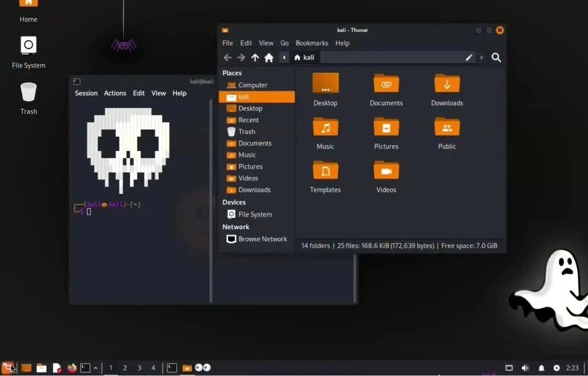Open the Kali applications menu in taskbar
Screen dimensions: 588x376
pos(7,367)
